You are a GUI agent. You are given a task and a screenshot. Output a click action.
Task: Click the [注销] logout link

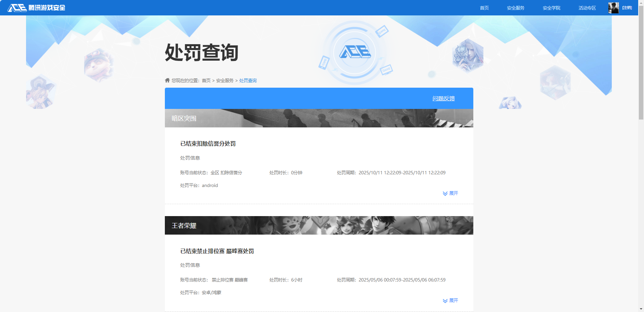click(627, 8)
